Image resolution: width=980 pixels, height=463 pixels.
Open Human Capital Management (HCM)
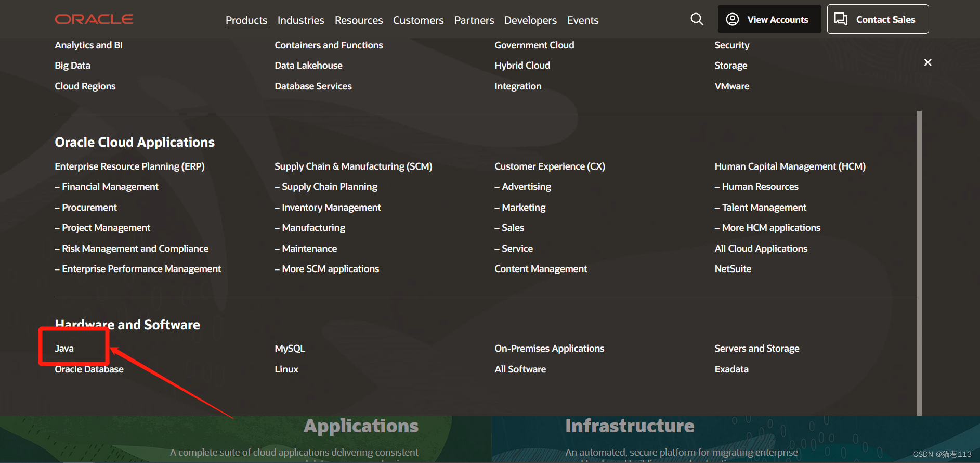pos(790,166)
